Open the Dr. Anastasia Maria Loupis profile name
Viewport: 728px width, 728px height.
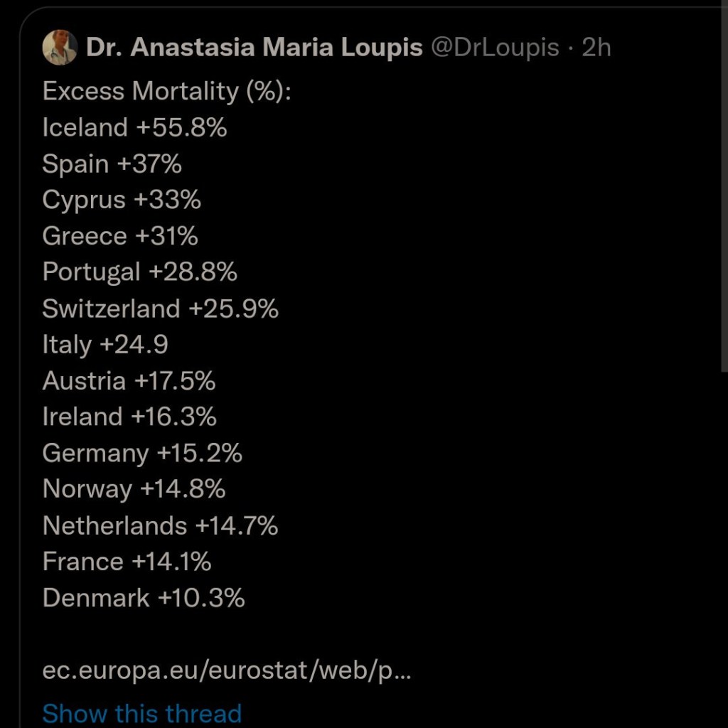point(255,48)
